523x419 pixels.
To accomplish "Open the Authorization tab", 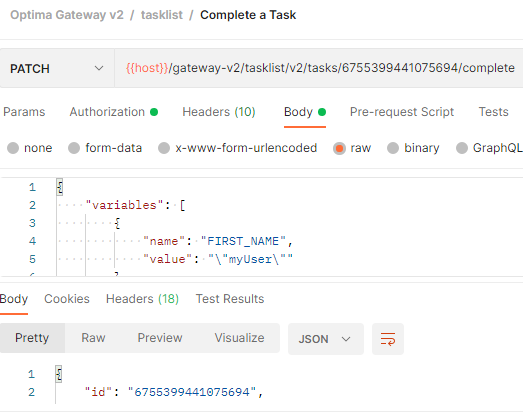I will click(114, 112).
